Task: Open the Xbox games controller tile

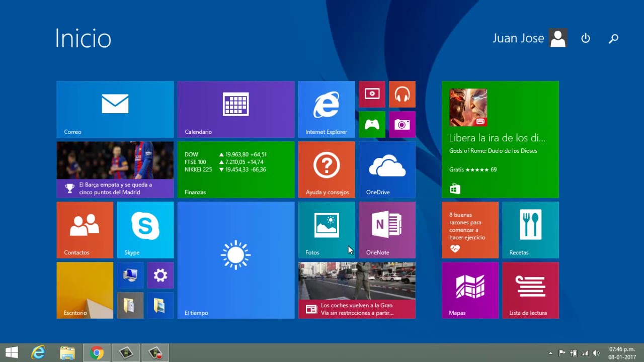Action: 372,124
